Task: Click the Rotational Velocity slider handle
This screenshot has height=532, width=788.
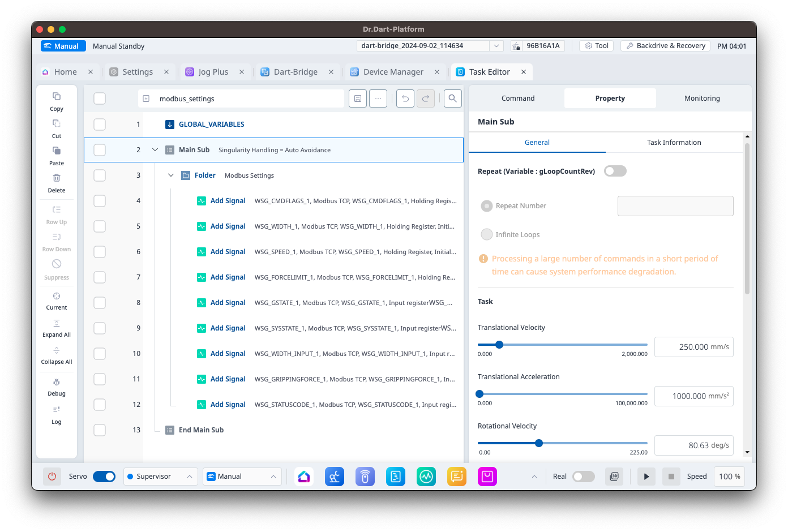Action: pyautogui.click(x=539, y=443)
